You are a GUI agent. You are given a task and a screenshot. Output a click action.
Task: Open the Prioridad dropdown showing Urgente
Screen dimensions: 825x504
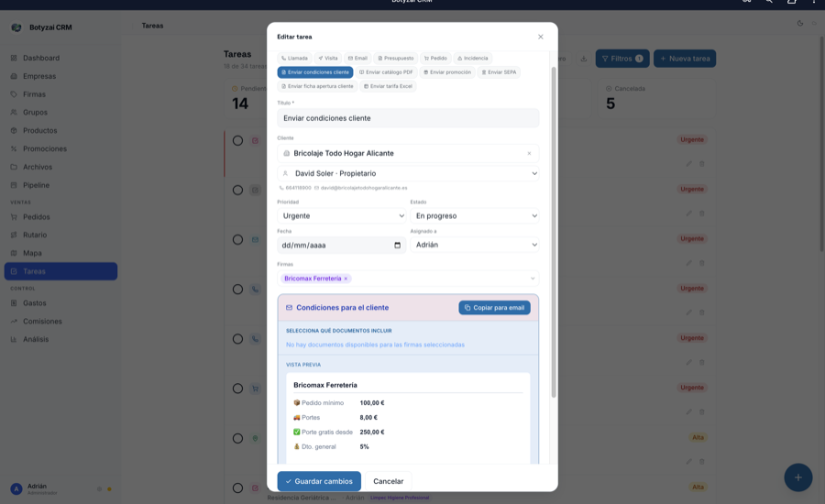coord(342,215)
